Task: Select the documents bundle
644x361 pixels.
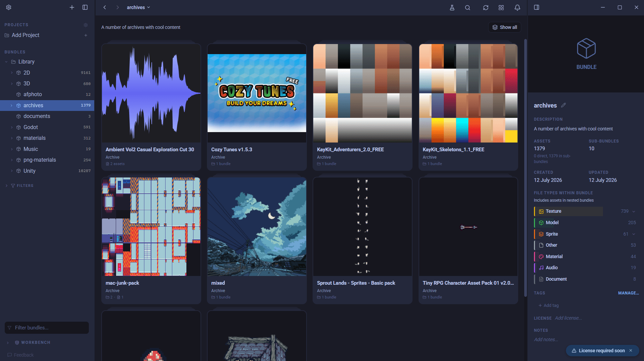Action: (x=47, y=116)
